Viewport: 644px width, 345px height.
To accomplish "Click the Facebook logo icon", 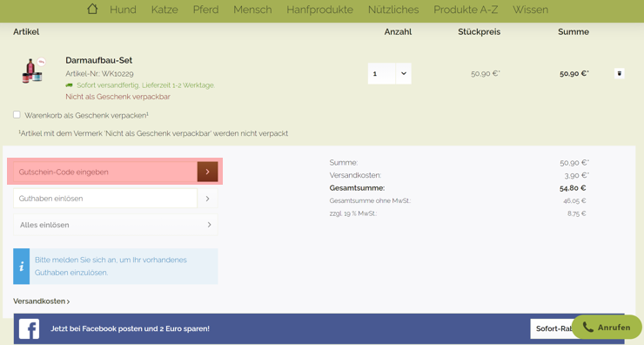I will tap(30, 328).
